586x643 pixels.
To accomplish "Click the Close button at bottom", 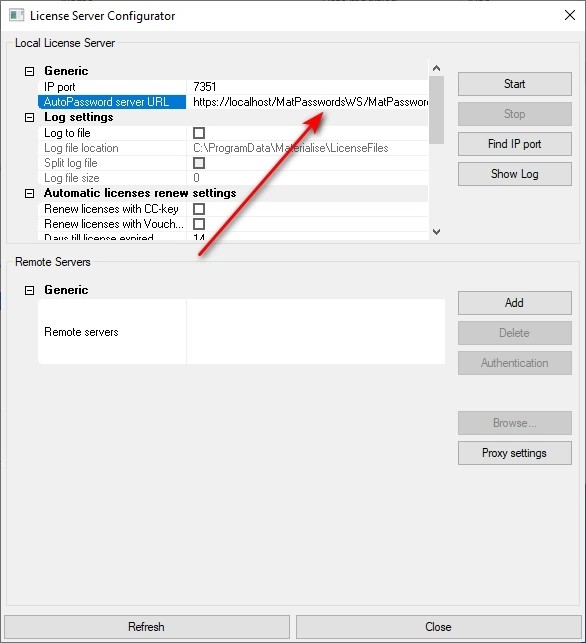I will point(438,627).
